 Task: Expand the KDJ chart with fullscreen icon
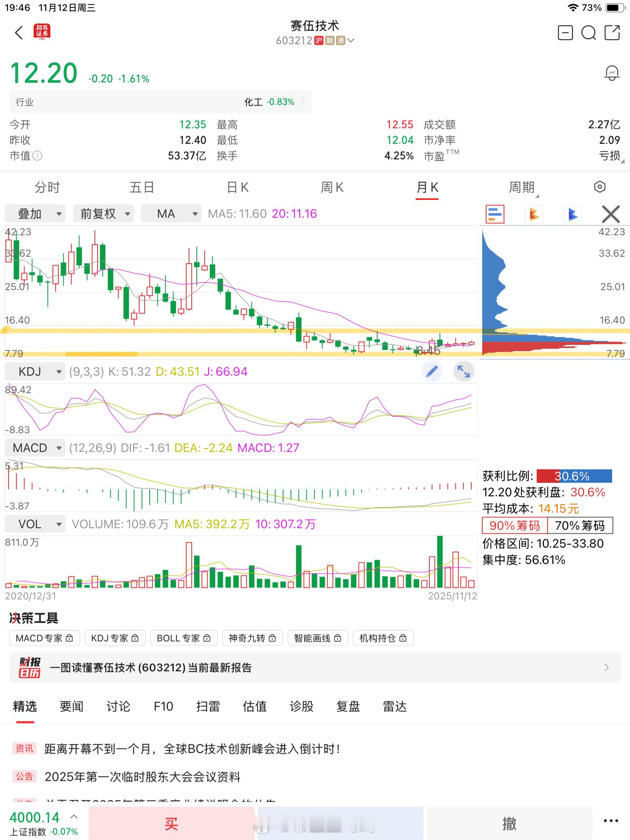coord(464,371)
